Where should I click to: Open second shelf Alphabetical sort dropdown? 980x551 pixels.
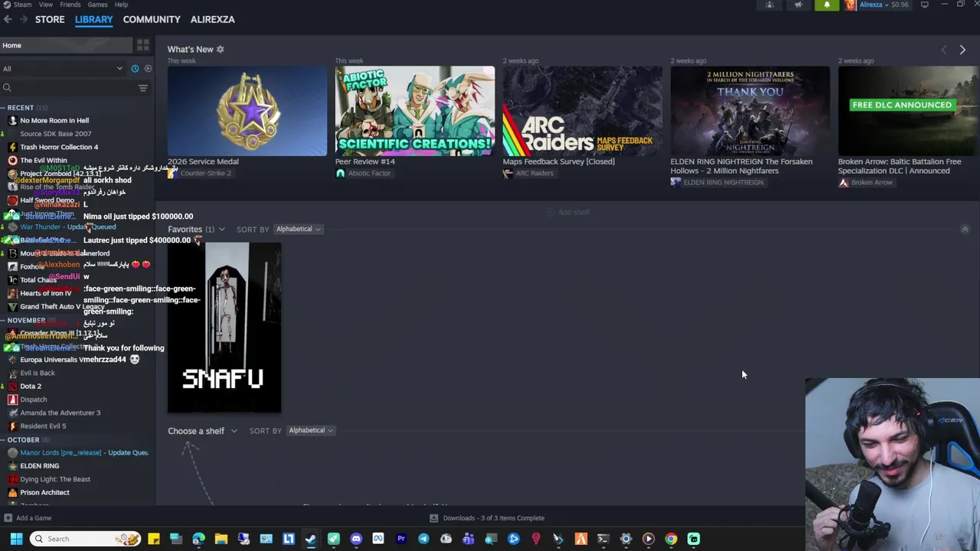310,430
